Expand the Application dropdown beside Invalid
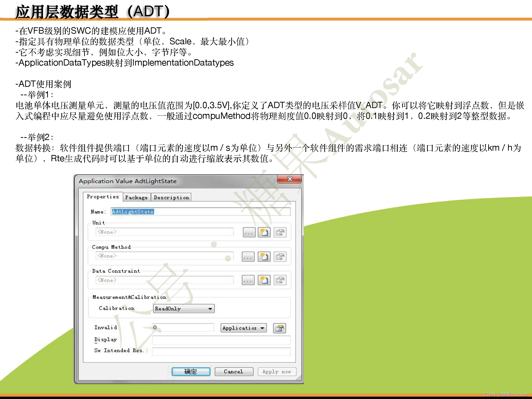 click(243, 328)
